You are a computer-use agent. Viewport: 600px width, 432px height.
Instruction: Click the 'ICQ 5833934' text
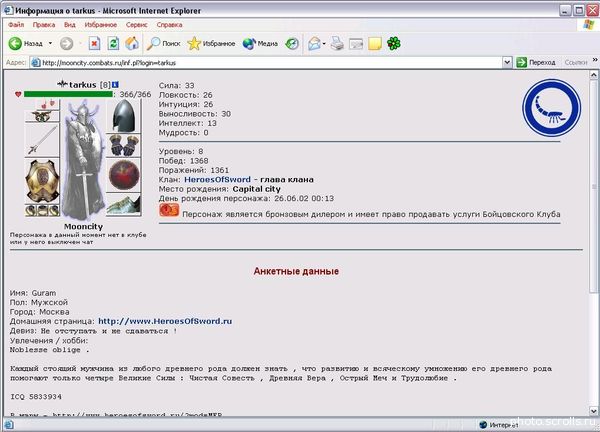pos(36,397)
